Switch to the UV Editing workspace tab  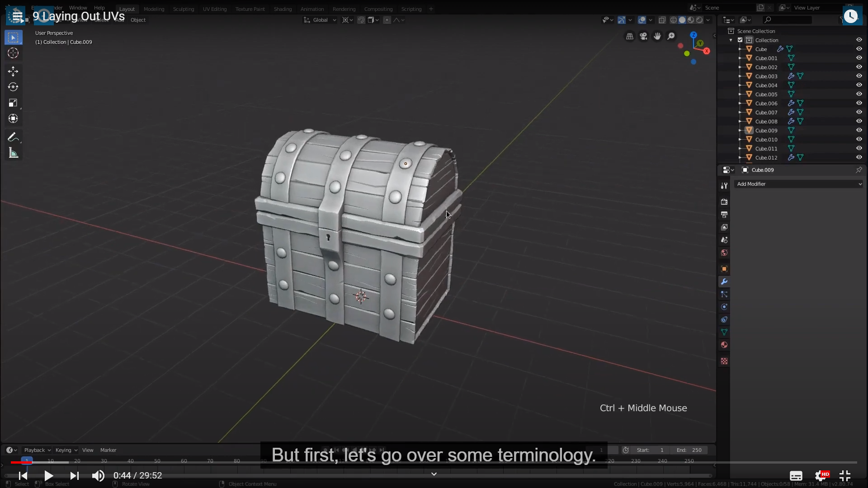(x=214, y=9)
